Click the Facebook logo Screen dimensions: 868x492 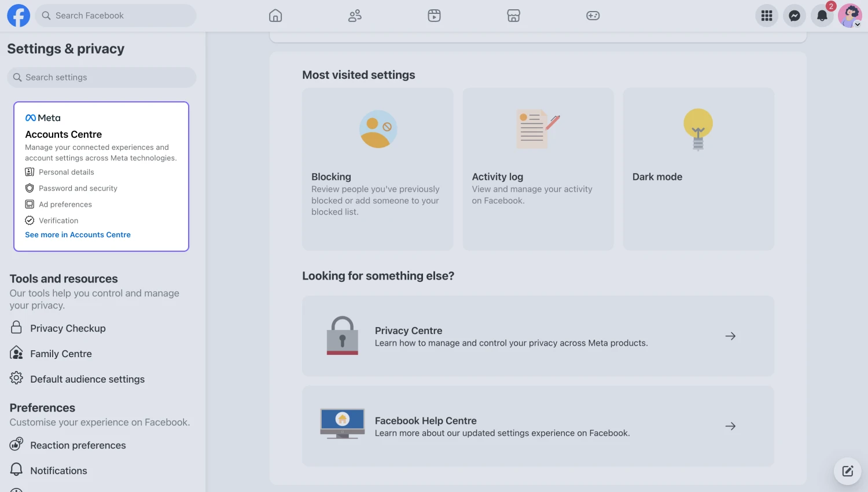pos(18,16)
